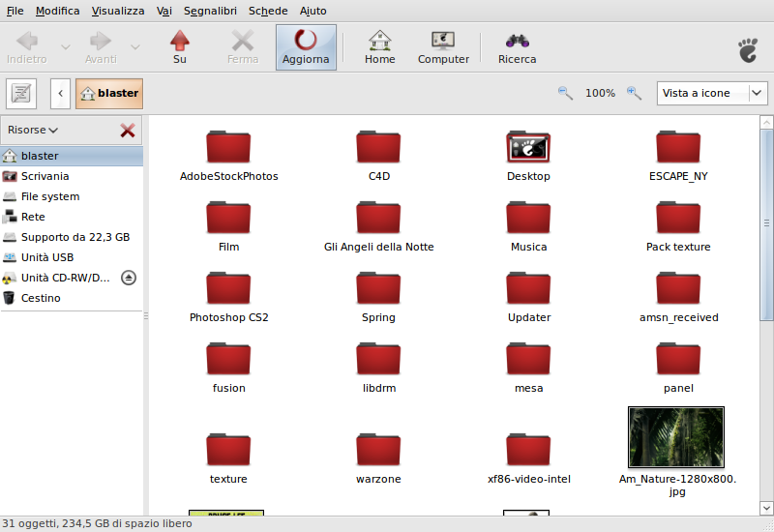Select File system in the sidebar
This screenshot has height=532, width=774.
pos(72,196)
